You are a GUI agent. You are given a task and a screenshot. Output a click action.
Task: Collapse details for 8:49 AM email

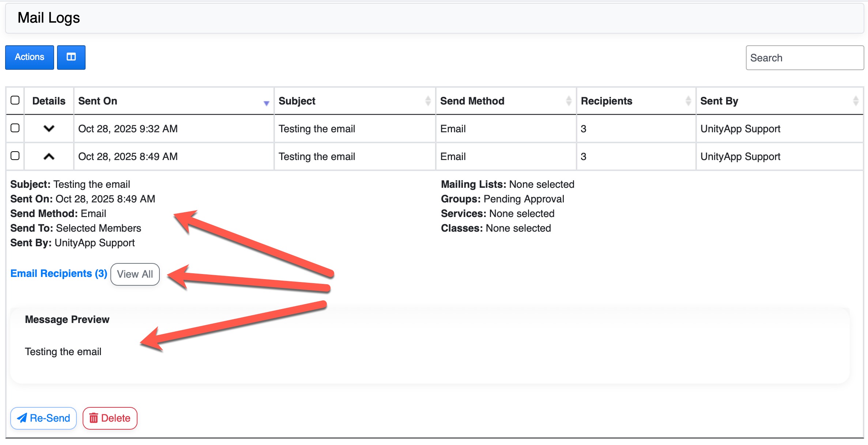(x=49, y=156)
